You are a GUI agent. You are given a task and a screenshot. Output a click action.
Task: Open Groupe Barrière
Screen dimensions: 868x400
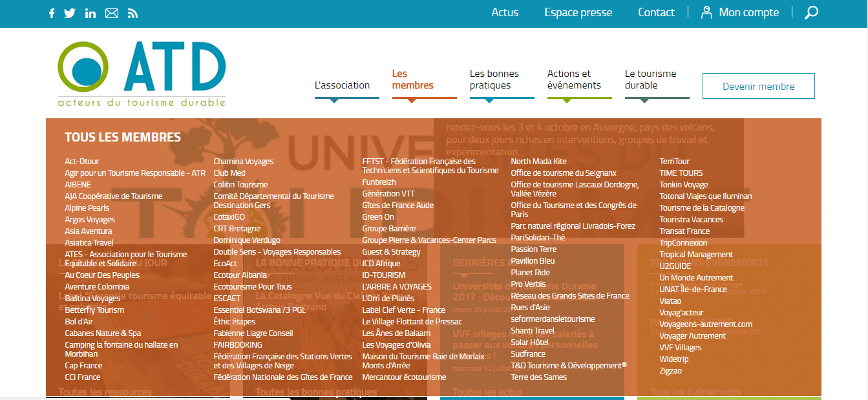pos(389,229)
